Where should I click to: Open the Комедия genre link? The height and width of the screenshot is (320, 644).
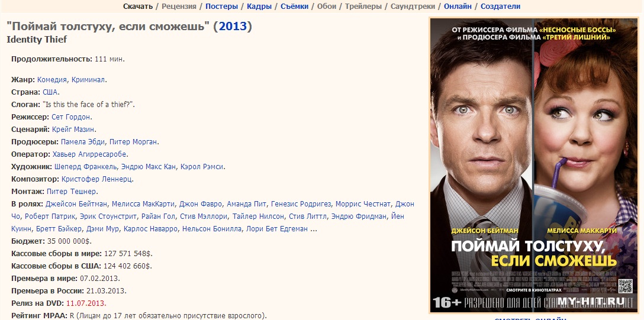[x=52, y=80]
